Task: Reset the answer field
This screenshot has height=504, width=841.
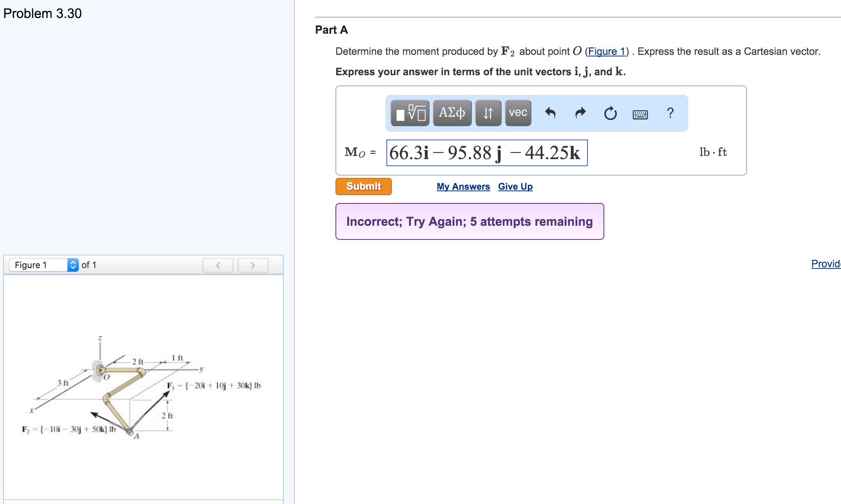Action: [610, 114]
